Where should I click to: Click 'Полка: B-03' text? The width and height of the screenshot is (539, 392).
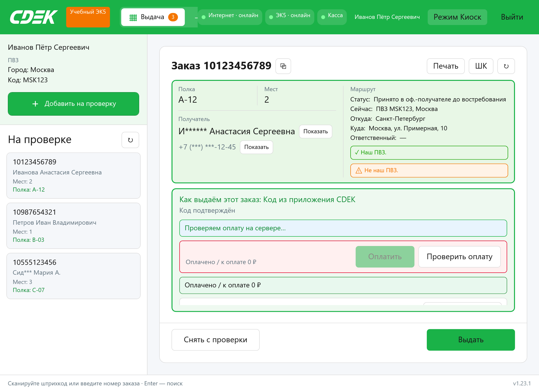click(28, 240)
